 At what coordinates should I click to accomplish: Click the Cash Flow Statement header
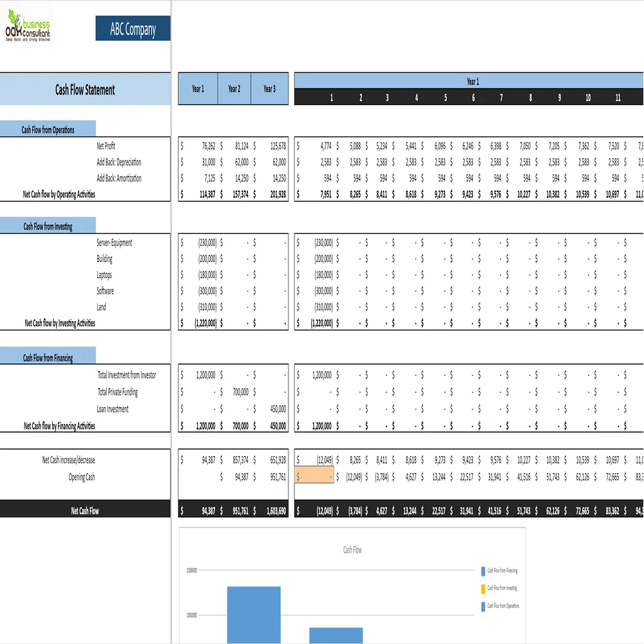(86, 89)
